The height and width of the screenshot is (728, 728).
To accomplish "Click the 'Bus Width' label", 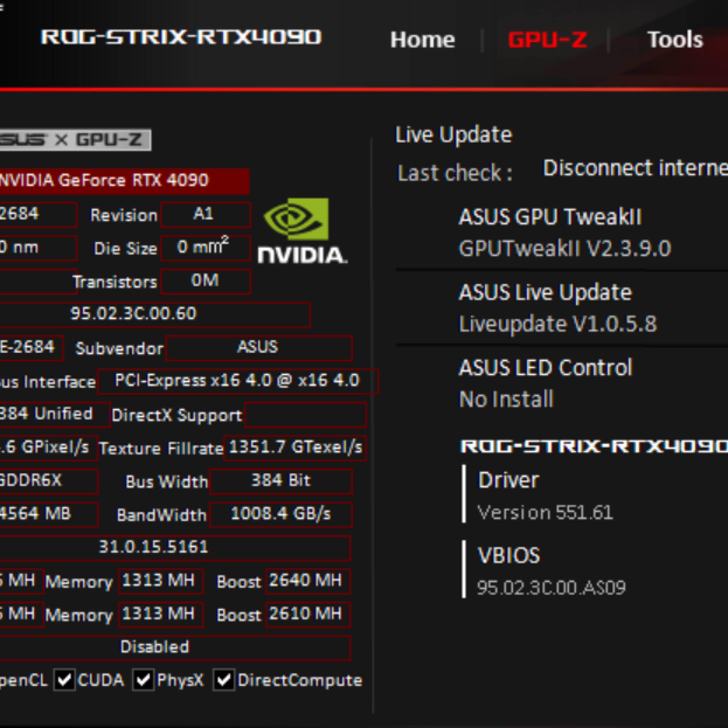I will coord(167,482).
